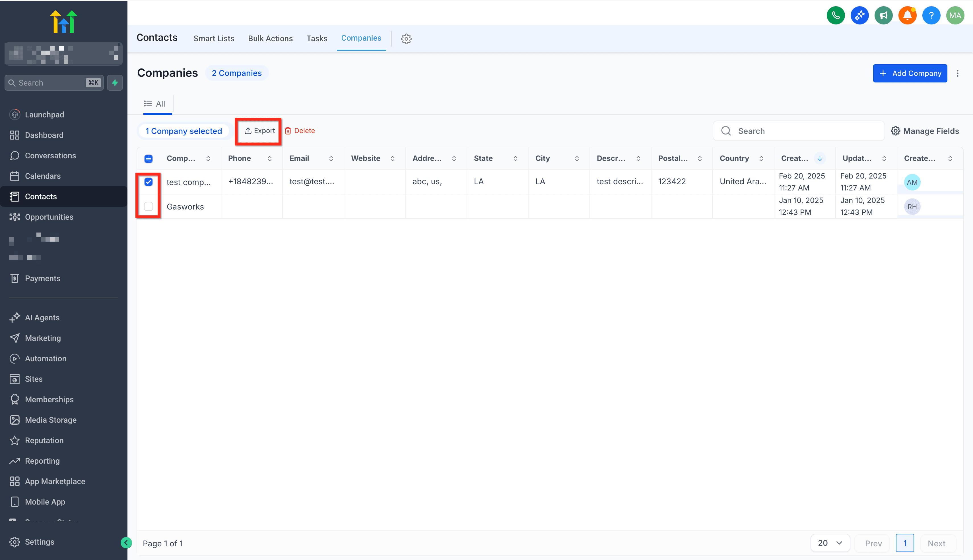Click the 2 Companies count badge

237,73
